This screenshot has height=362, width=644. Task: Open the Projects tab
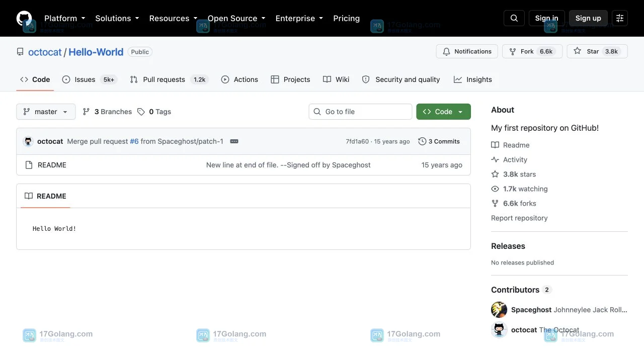[290, 79]
